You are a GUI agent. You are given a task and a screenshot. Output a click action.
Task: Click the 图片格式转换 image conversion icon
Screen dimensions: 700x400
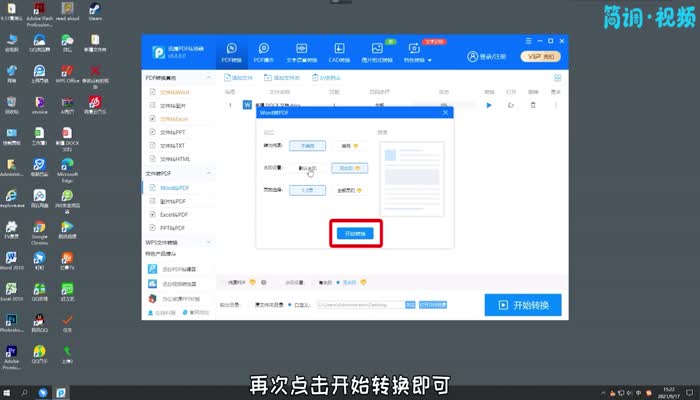(x=377, y=52)
